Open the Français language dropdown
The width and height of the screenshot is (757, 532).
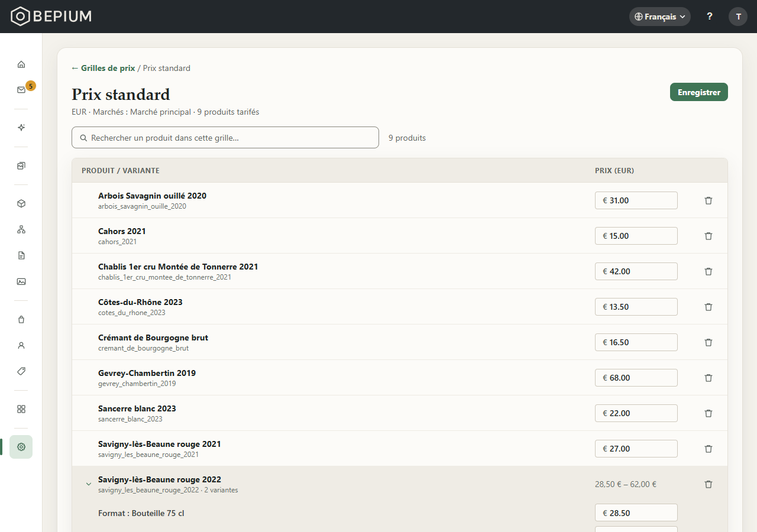click(660, 17)
